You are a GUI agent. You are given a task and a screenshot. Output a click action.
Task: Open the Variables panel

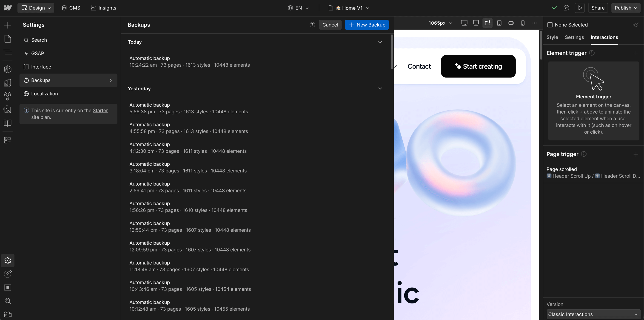(7, 96)
